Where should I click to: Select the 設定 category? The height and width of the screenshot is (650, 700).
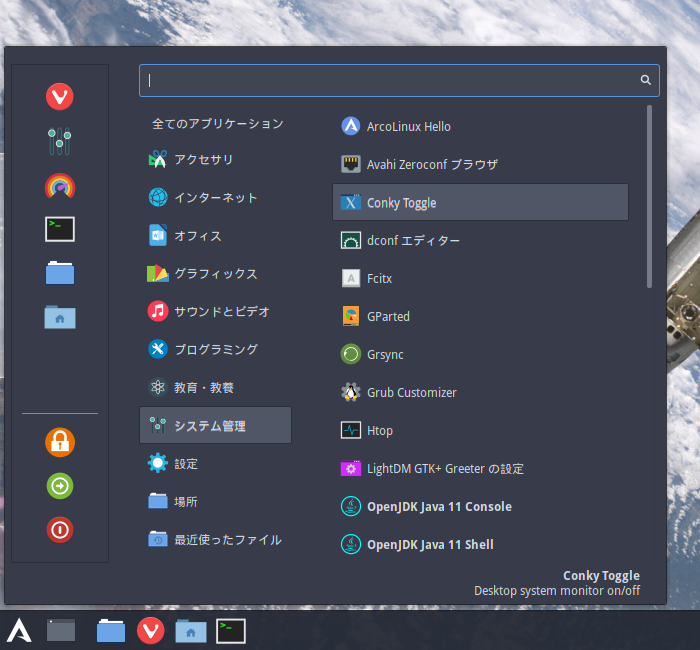pyautogui.click(x=216, y=463)
